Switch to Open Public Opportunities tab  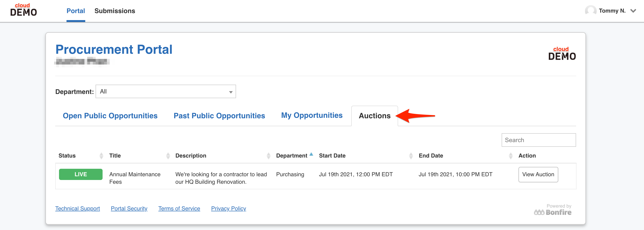(110, 116)
